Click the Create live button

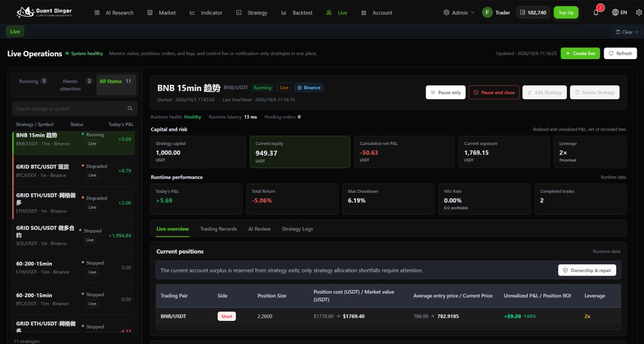580,53
